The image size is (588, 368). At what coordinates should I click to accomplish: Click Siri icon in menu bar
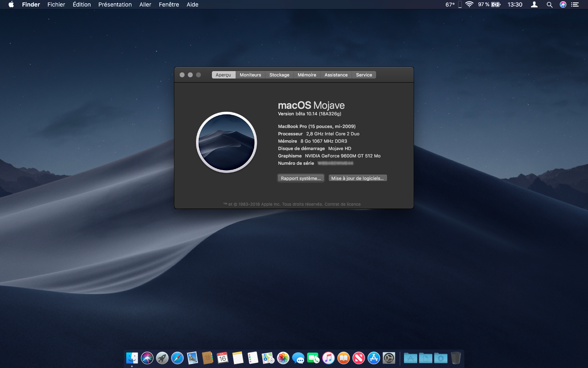point(563,4)
